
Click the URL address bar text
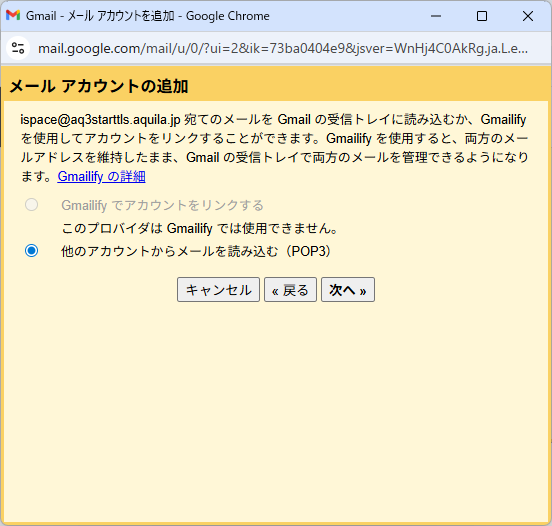(x=283, y=48)
